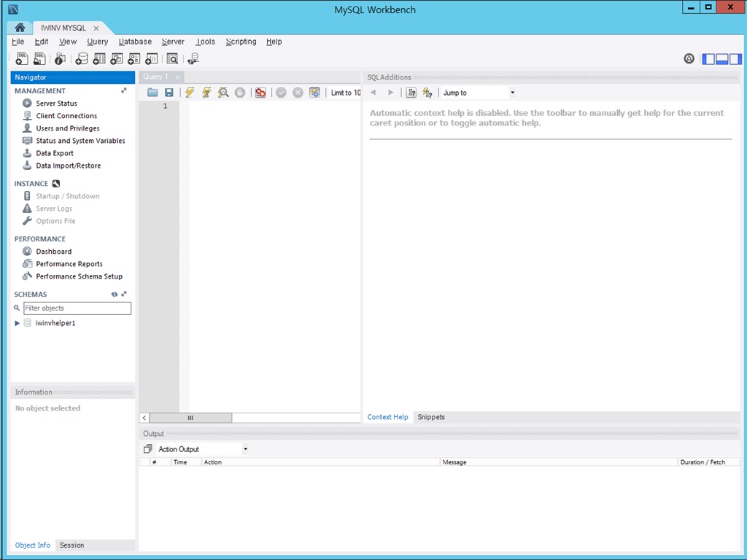Open SQL script file icon in main toolbar
Image resolution: width=747 pixels, height=560 pixels.
(x=39, y=58)
